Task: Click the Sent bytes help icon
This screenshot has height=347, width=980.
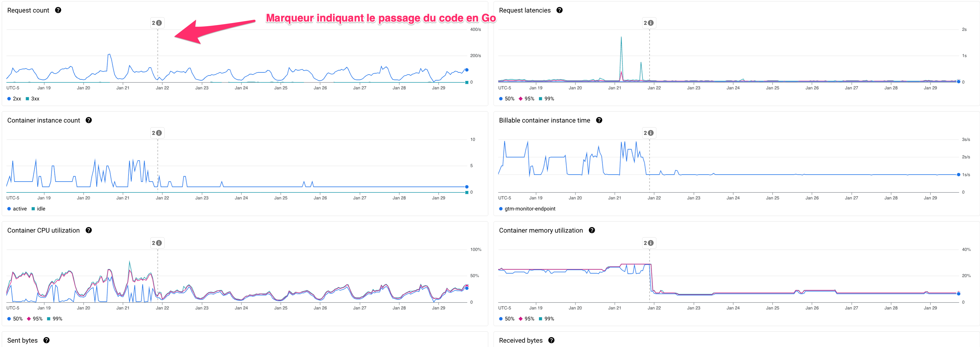Action: [x=46, y=340]
